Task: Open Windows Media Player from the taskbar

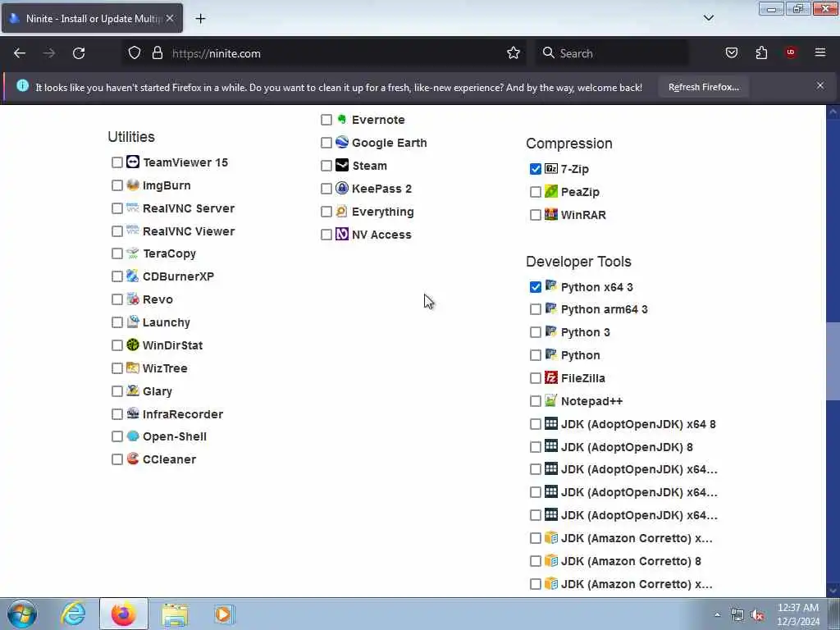Action: pyautogui.click(x=223, y=614)
